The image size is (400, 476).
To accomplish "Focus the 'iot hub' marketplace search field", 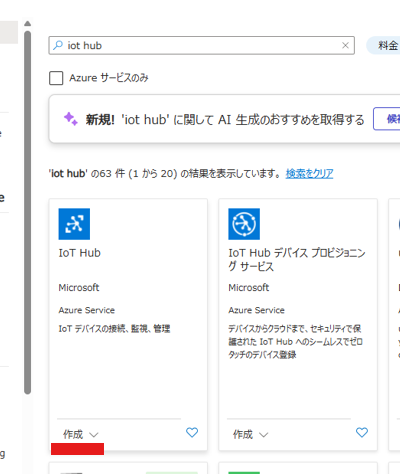I will point(201,45).
